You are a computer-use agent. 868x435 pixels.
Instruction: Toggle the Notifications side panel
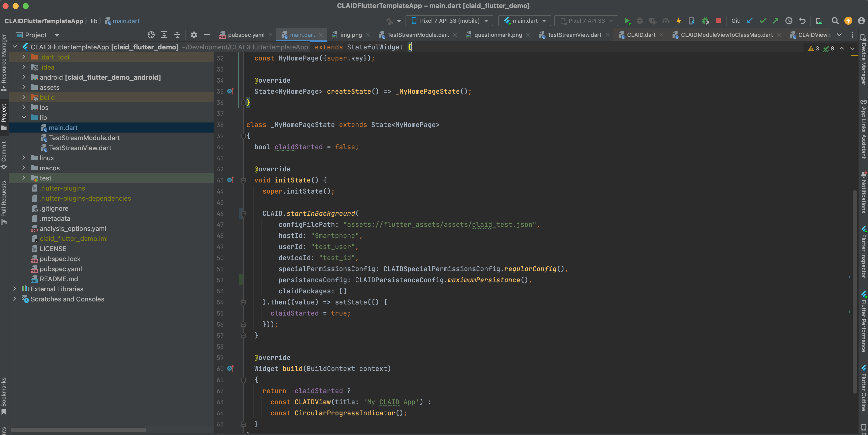tap(864, 192)
